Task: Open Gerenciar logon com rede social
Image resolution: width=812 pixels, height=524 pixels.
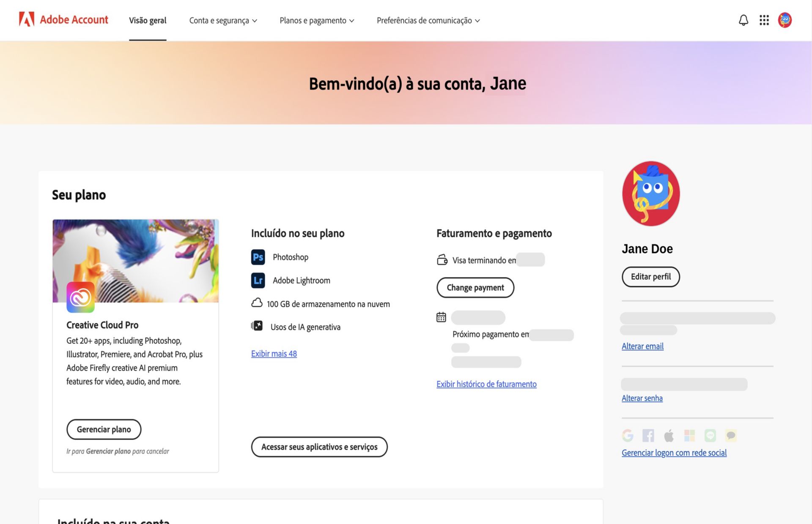Action: click(x=674, y=453)
